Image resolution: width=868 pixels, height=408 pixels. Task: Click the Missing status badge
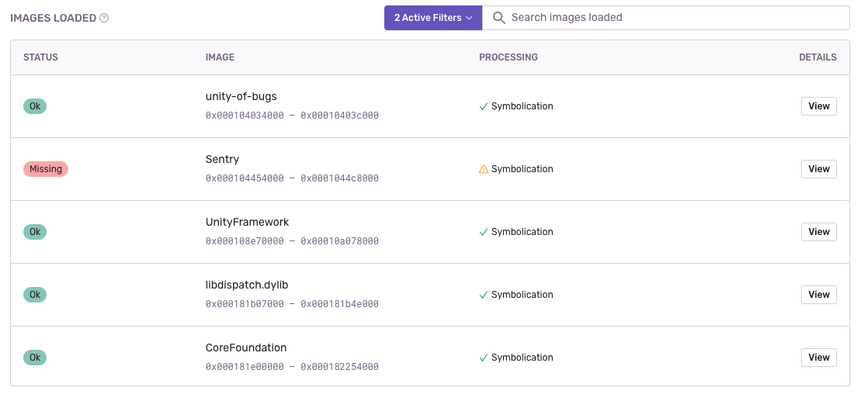click(46, 169)
